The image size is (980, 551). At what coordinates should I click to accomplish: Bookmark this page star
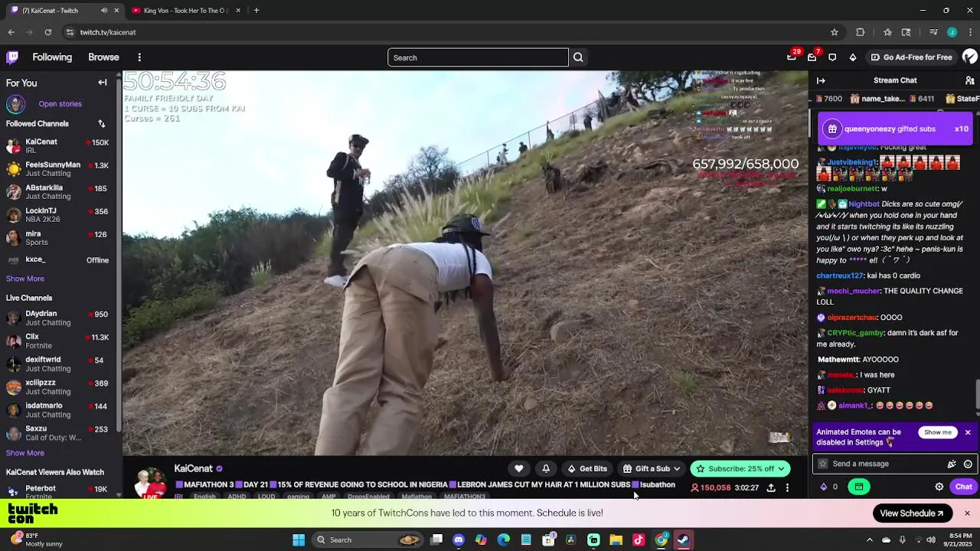835,32
